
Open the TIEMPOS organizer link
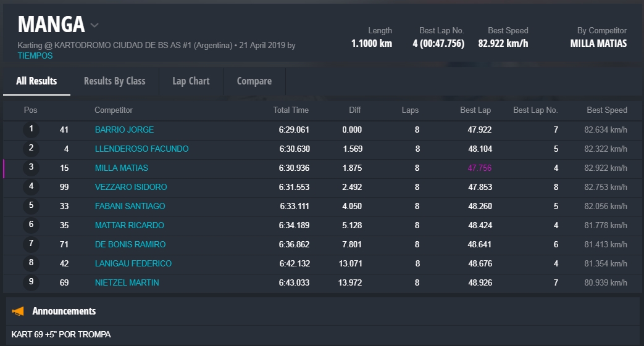click(x=35, y=56)
